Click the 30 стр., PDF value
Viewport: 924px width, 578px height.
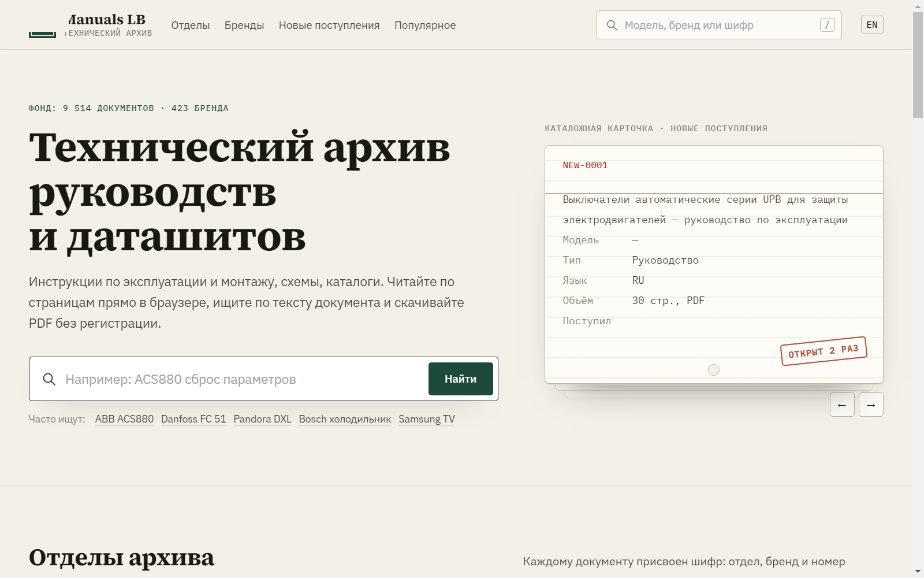[668, 301]
